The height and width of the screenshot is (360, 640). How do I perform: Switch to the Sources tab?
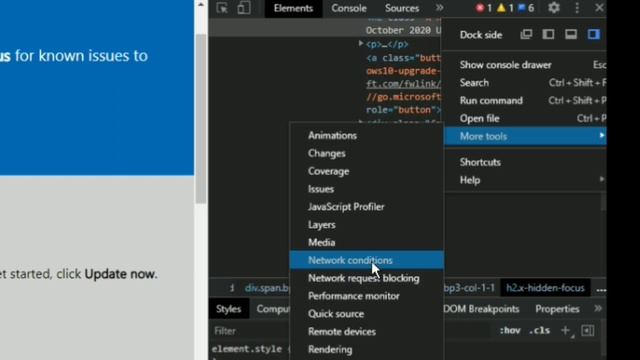click(x=402, y=9)
